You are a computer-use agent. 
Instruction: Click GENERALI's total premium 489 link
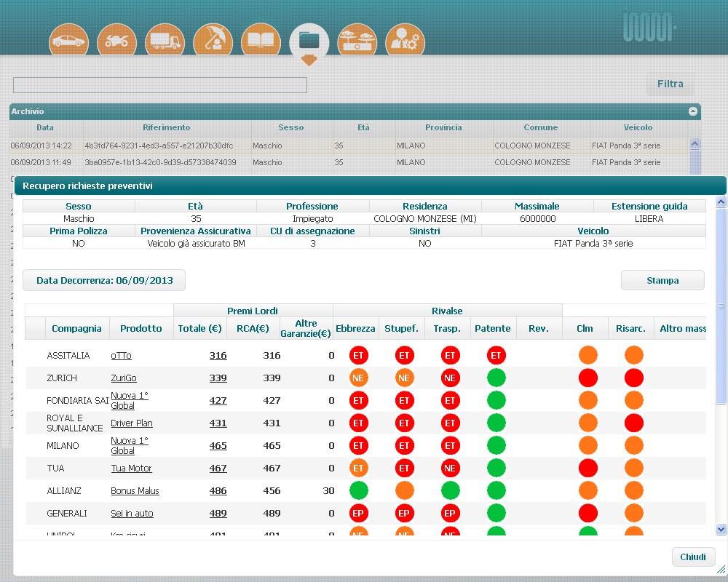pyautogui.click(x=218, y=514)
